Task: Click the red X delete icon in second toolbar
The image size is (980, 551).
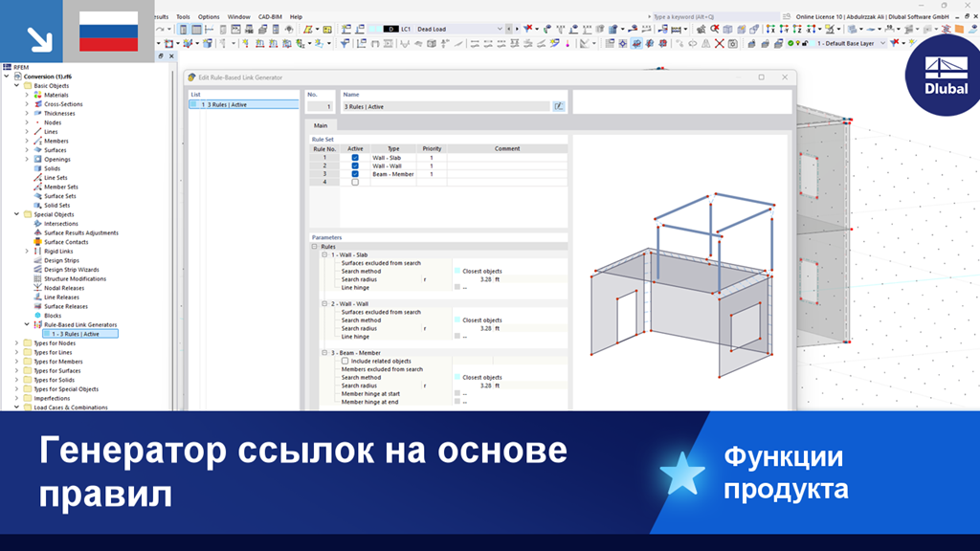Action: (720, 44)
